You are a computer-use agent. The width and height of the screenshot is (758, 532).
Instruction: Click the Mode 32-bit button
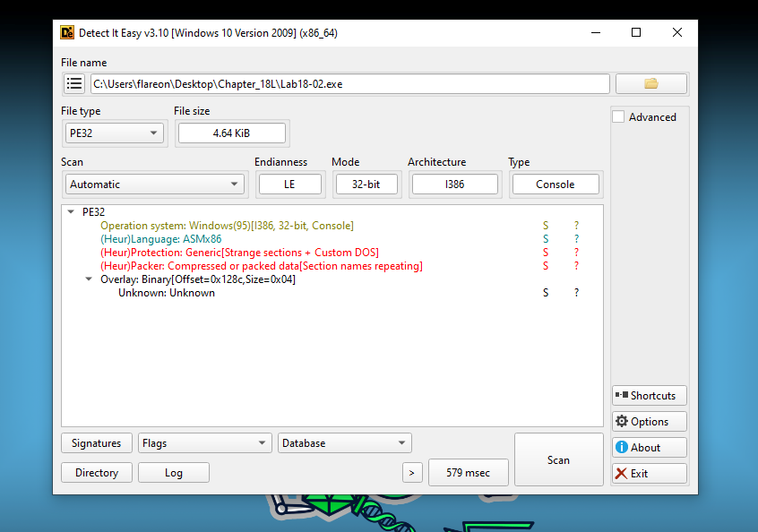(366, 184)
